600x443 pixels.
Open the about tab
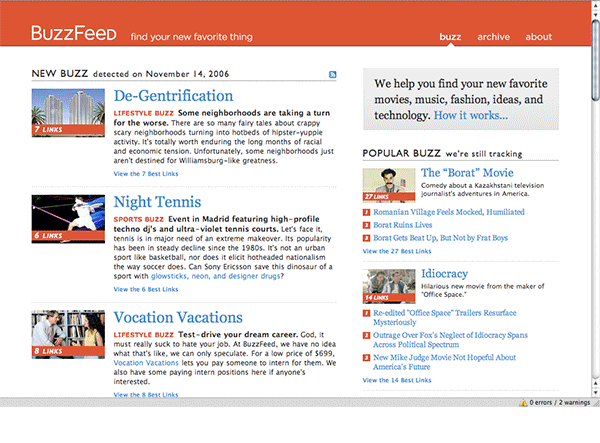(538, 37)
